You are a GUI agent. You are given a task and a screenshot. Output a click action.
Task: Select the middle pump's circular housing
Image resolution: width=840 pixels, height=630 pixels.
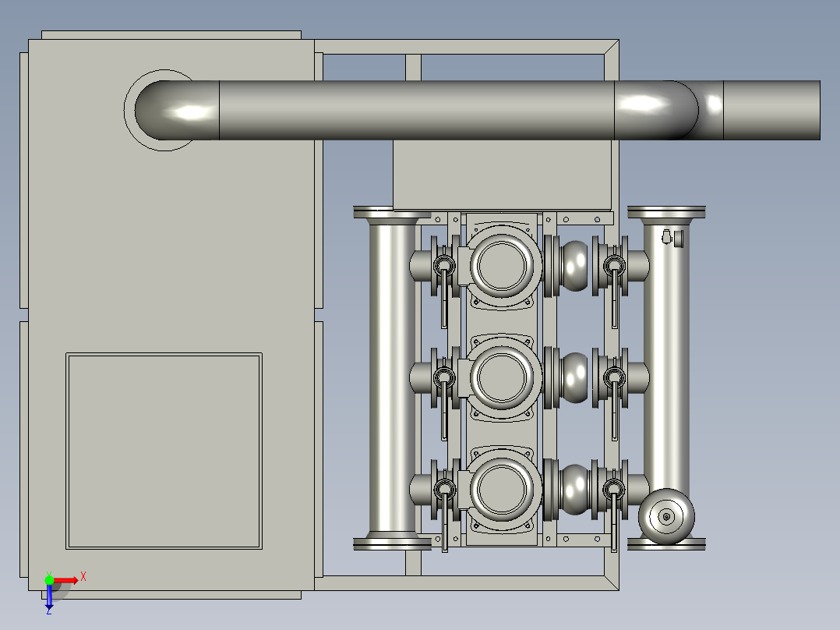[502, 377]
